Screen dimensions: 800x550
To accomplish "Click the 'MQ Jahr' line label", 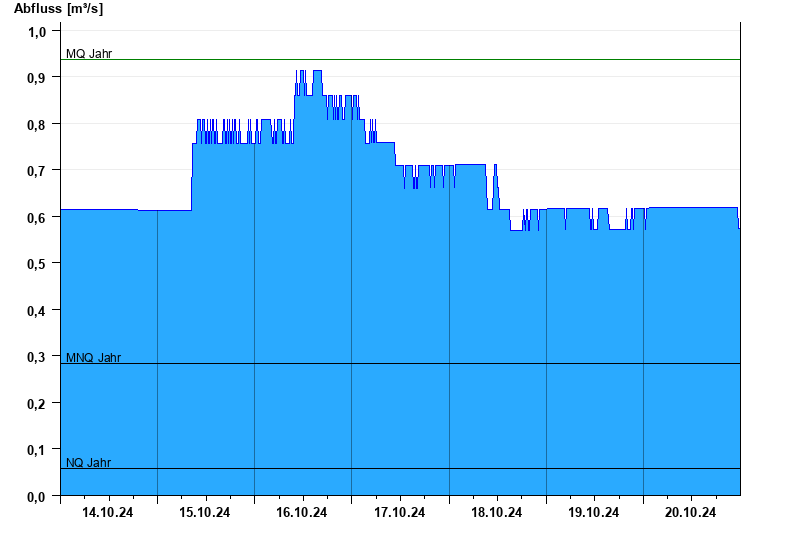I will 89,54.
